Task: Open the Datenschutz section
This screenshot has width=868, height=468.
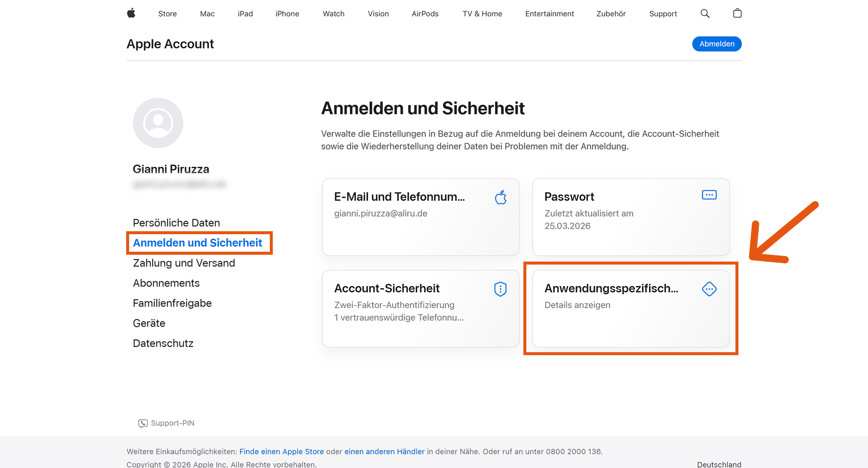Action: (163, 343)
